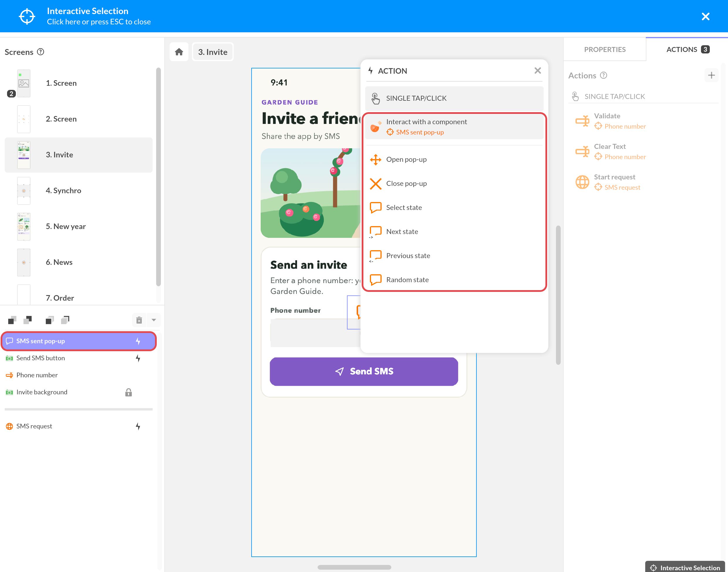The width and height of the screenshot is (728, 572).
Task: Open the Actions help question mark
Action: 604,75
